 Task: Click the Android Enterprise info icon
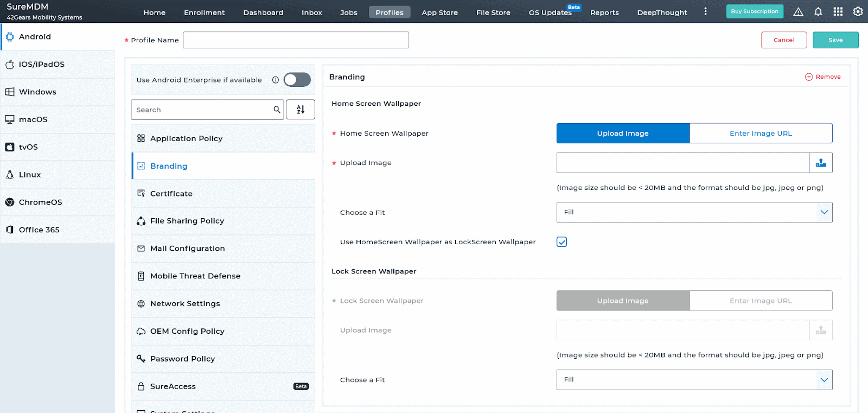[x=276, y=80]
